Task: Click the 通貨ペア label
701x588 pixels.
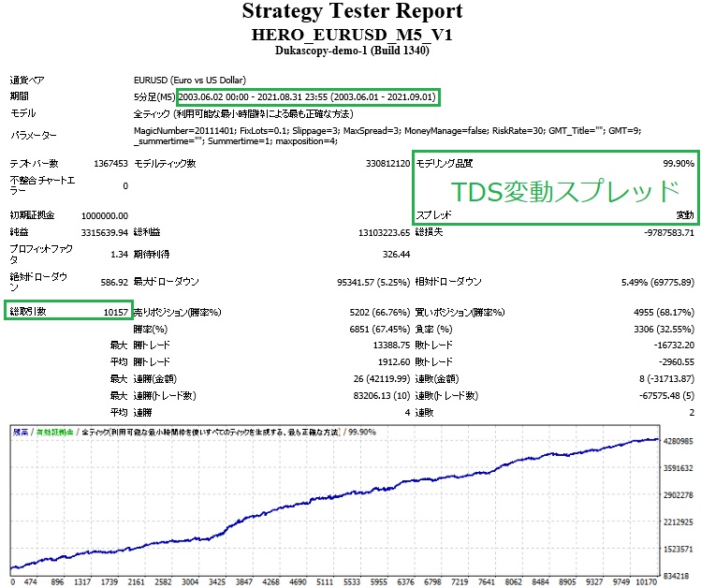Action: [27, 80]
